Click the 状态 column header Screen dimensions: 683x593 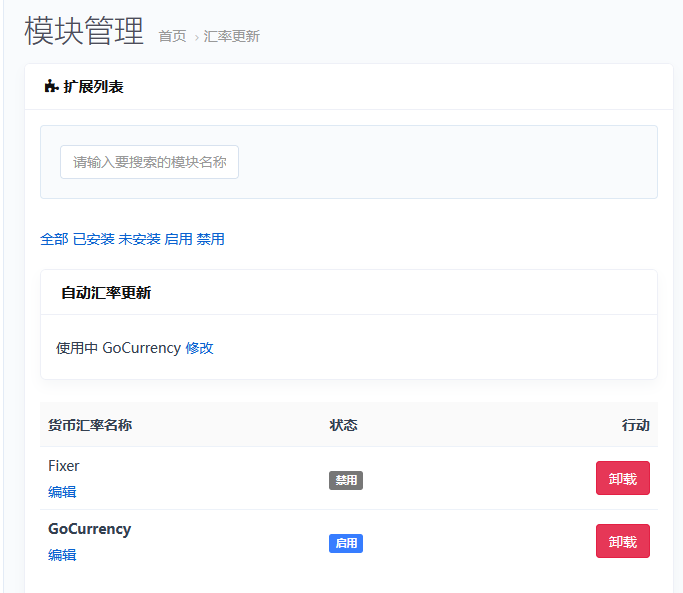(x=343, y=425)
